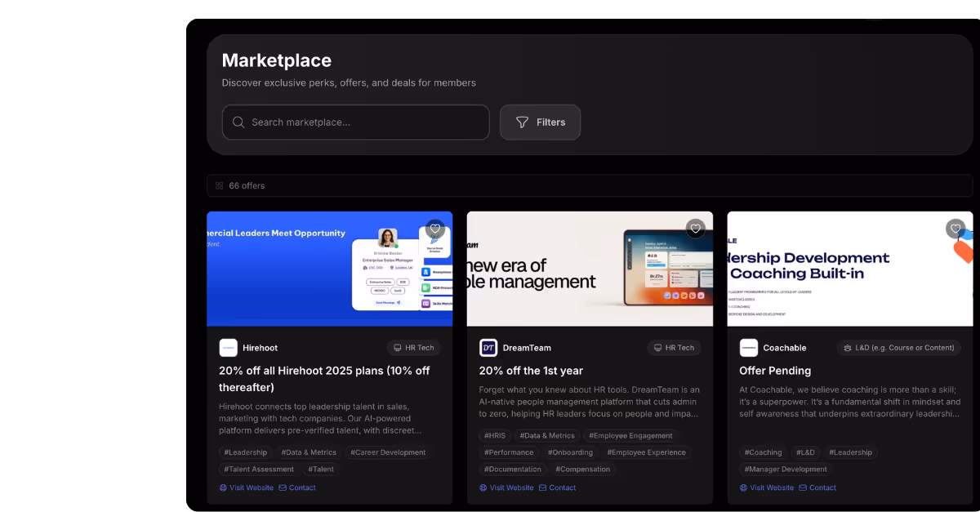Contact link on Coachable card

(x=818, y=488)
